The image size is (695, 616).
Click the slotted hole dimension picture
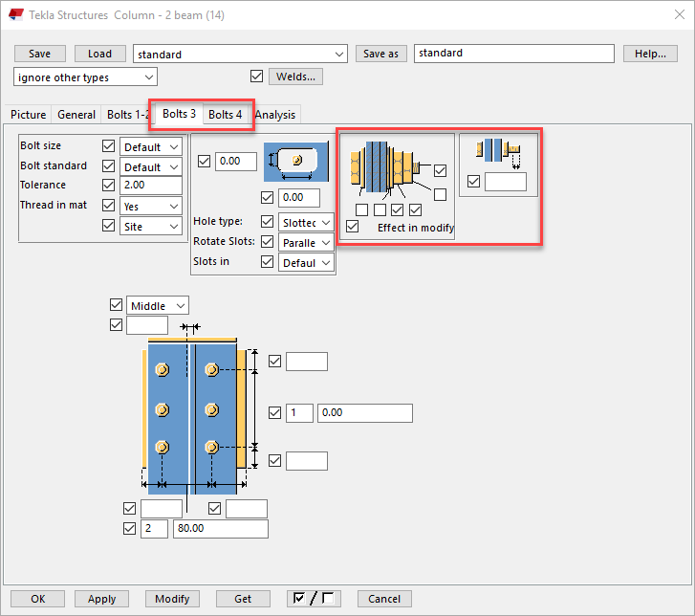297,163
